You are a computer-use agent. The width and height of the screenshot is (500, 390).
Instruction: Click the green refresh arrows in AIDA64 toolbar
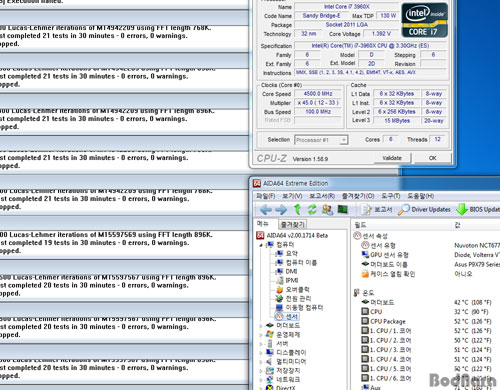coord(312,209)
